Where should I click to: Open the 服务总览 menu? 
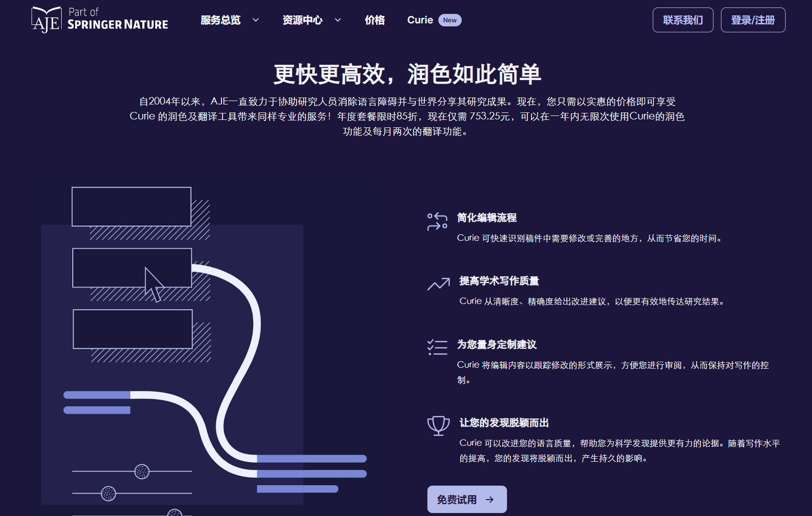tap(220, 20)
